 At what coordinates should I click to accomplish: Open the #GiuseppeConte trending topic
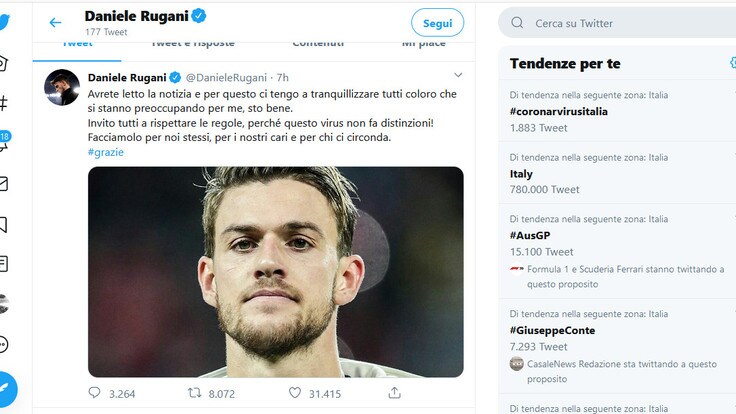552,330
